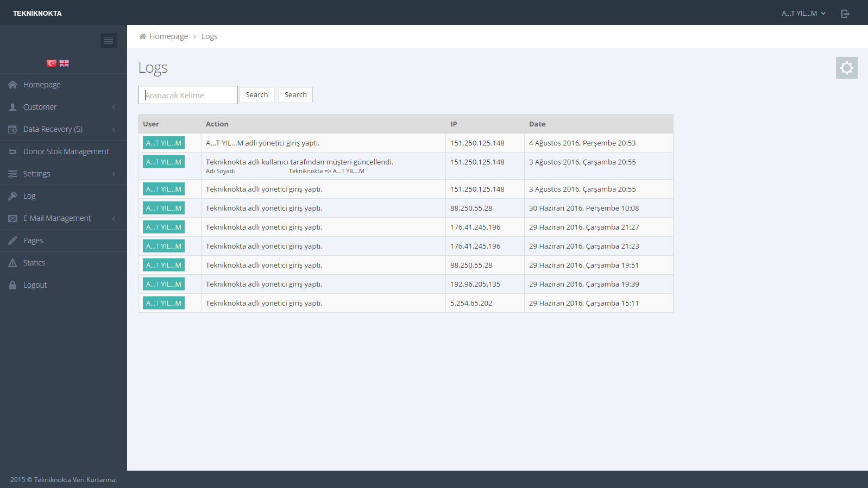Expand the Customer submenu

click(x=63, y=107)
